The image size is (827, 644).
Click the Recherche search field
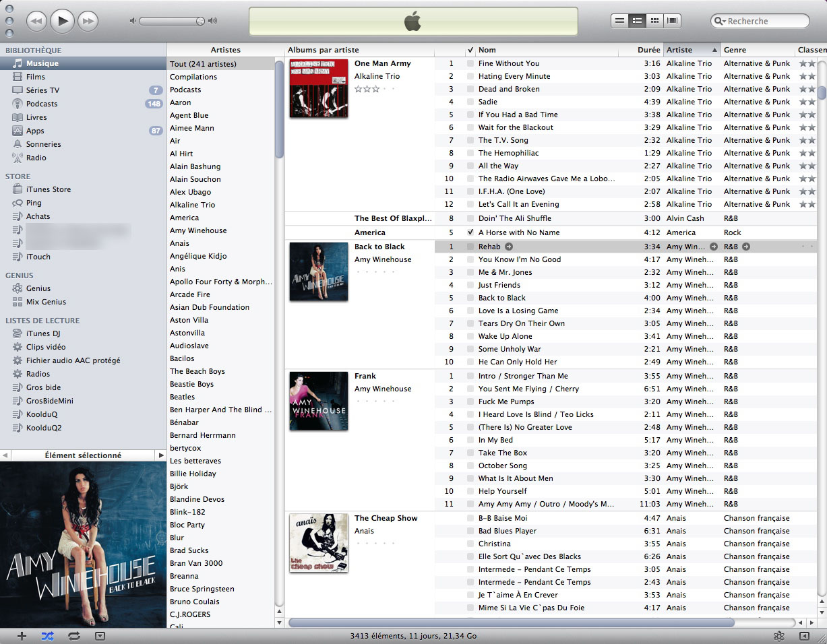pyautogui.click(x=760, y=21)
